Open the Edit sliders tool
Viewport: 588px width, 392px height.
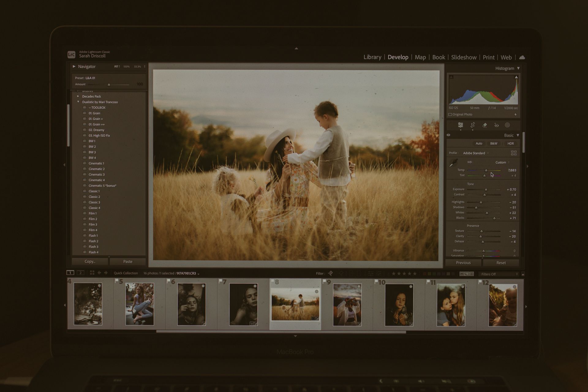click(460, 125)
